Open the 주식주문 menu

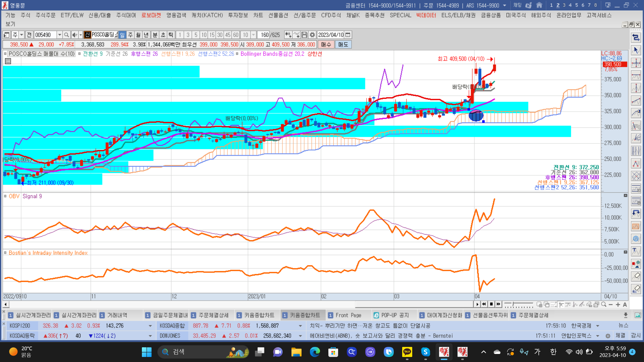(46, 15)
